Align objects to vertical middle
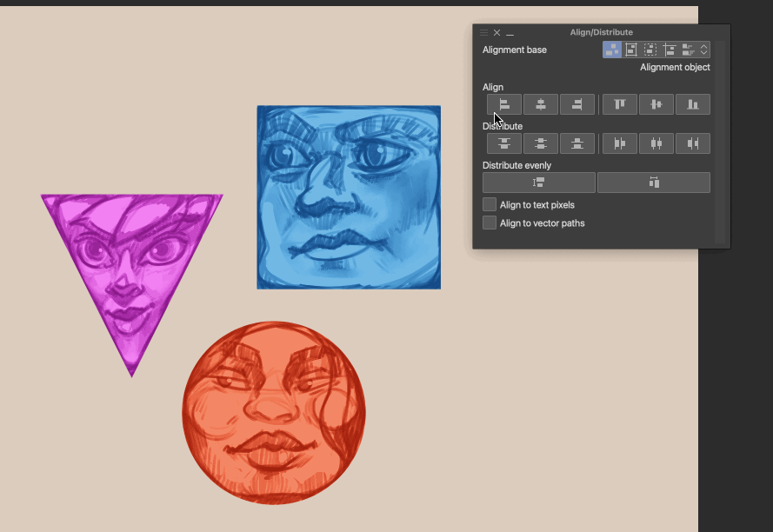Screen dimensions: 773x532 pos(656,104)
